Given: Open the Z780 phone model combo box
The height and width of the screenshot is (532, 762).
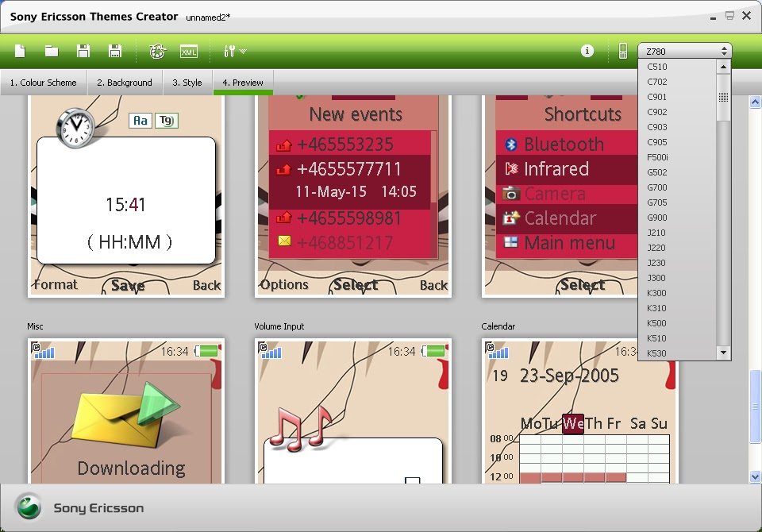Looking at the screenshot, I should pyautogui.click(x=684, y=51).
